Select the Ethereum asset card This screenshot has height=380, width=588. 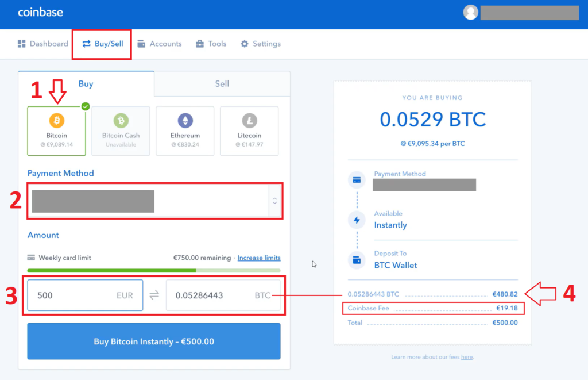tap(185, 131)
